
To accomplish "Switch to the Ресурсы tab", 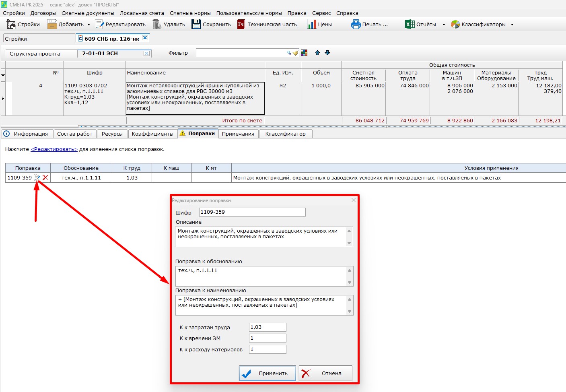I will coord(112,134).
